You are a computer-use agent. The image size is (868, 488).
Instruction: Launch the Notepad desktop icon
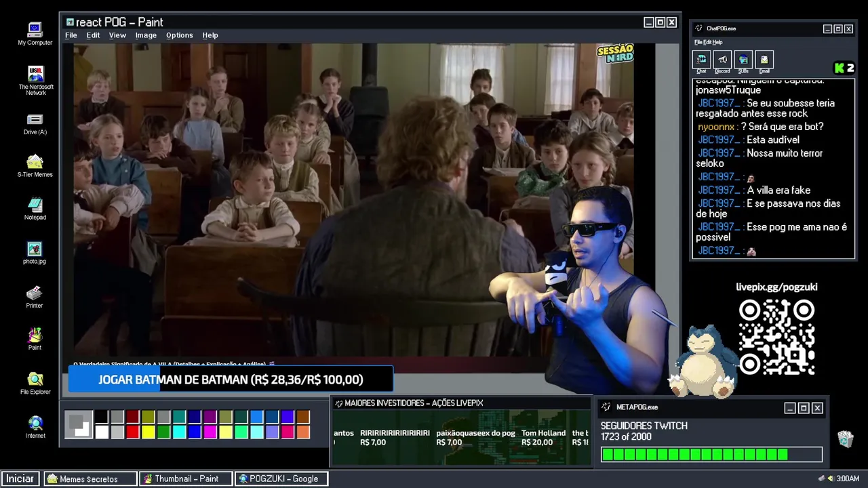[x=35, y=209]
